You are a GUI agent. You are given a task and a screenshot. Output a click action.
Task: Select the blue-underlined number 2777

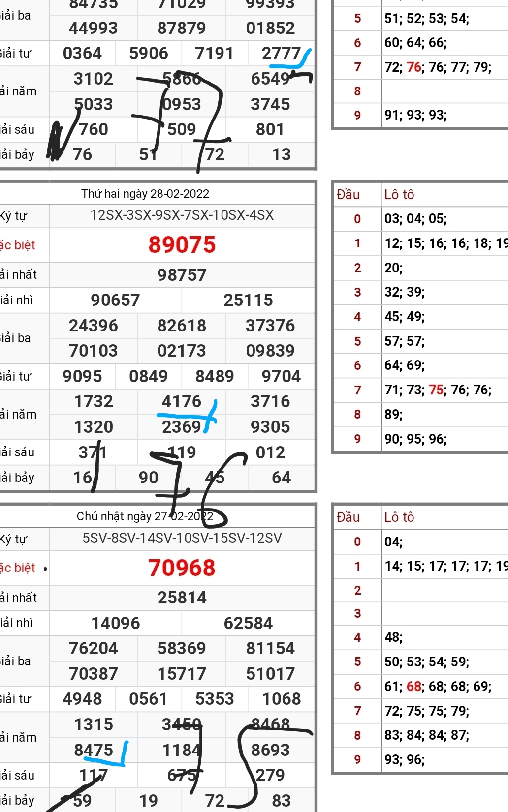point(281,53)
